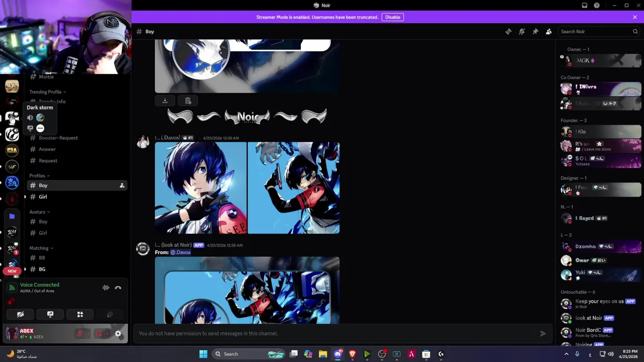Open taskbar clock showing 8:25 PM

(629, 354)
